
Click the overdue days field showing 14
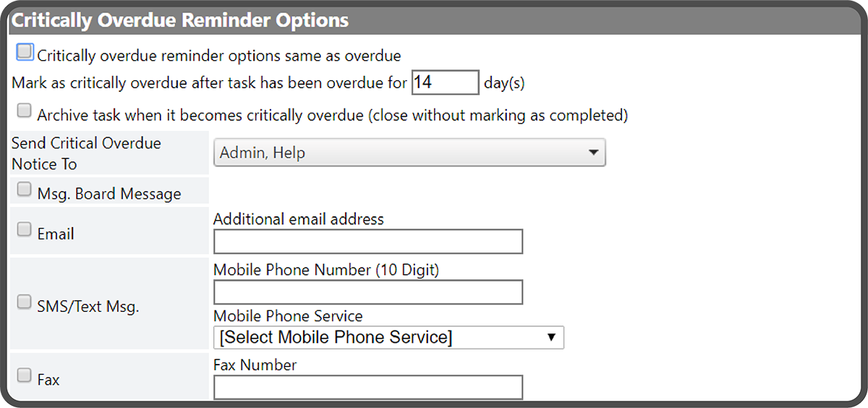[445, 82]
